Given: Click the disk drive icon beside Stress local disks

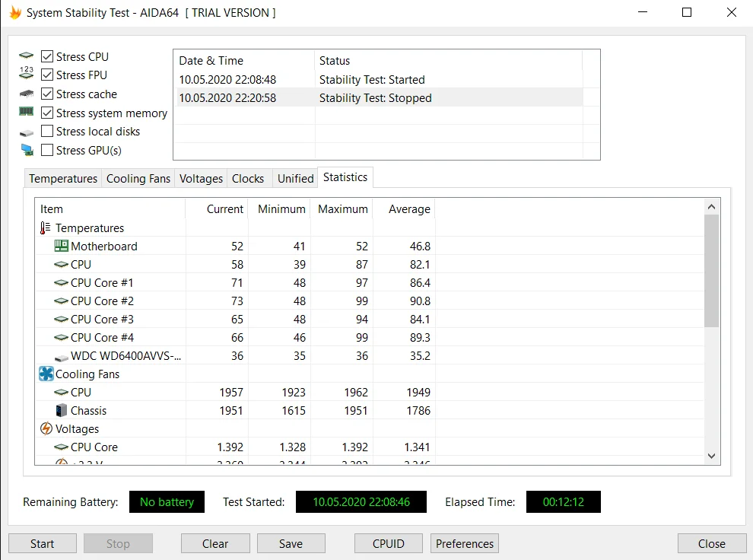Looking at the screenshot, I should pyautogui.click(x=27, y=132).
